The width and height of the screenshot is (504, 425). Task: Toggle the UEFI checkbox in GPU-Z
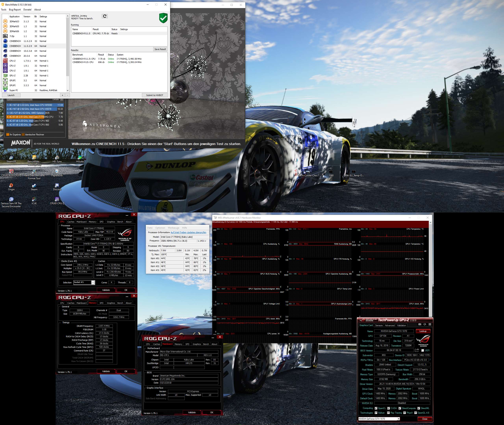pyautogui.click(x=422, y=351)
